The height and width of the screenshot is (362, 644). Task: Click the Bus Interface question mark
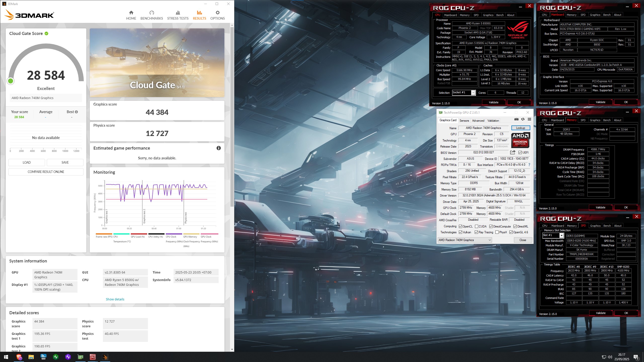pos(529,165)
